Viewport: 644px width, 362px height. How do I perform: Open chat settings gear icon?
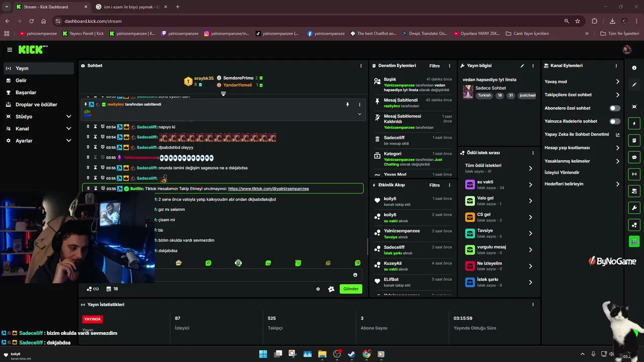pyautogui.click(x=318, y=289)
